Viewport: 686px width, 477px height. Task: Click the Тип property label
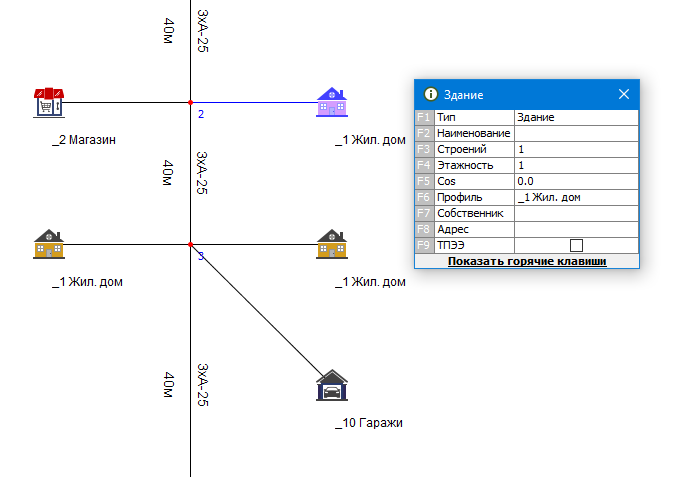474,117
